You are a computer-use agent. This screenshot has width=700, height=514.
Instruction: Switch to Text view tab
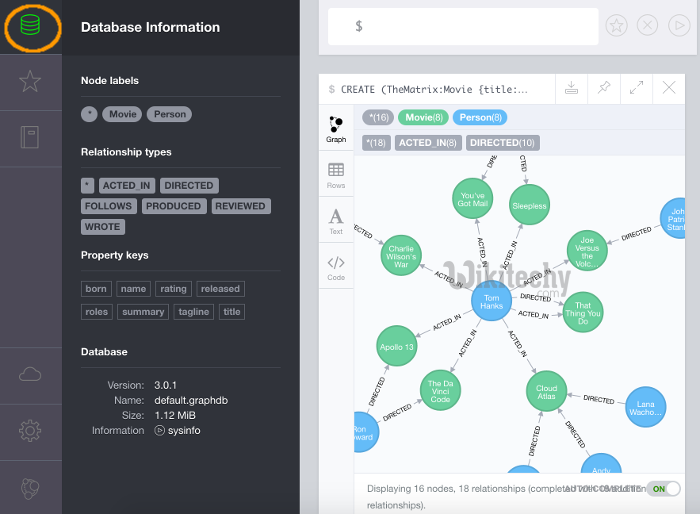[336, 221]
